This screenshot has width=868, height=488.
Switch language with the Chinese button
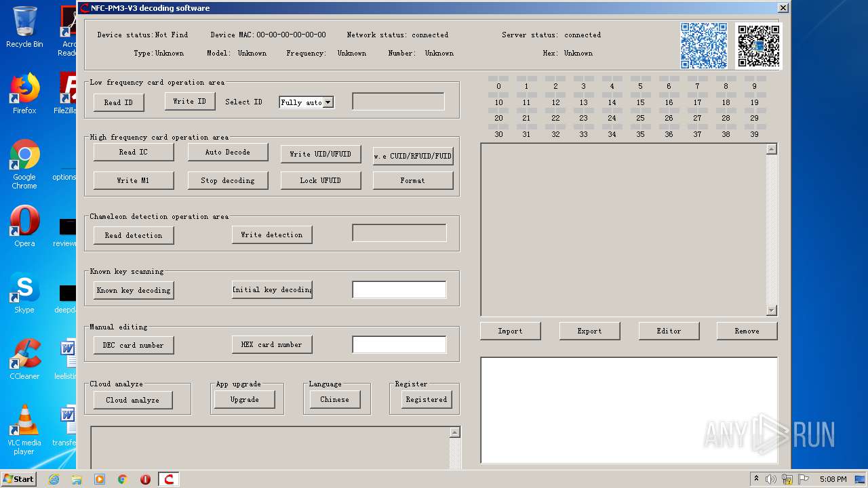pyautogui.click(x=335, y=399)
